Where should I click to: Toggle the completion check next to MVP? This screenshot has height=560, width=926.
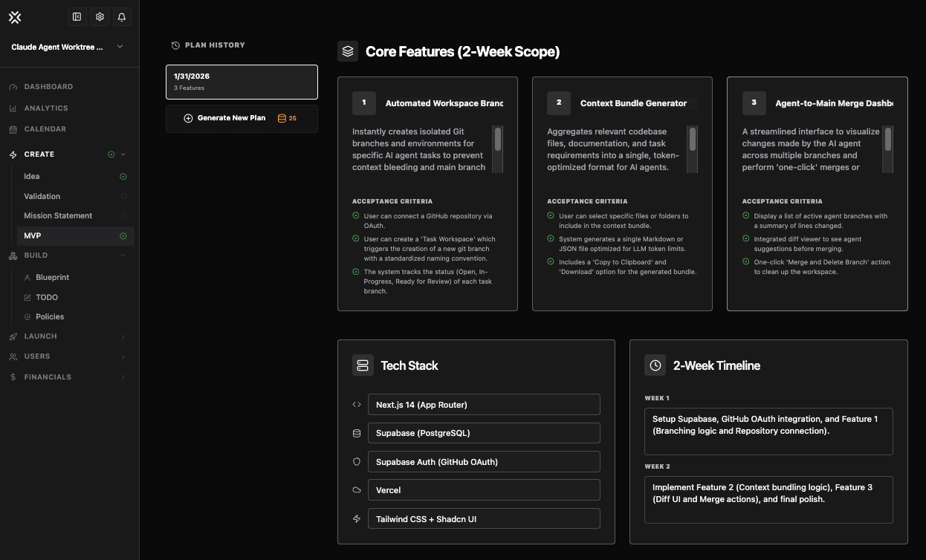click(x=125, y=235)
